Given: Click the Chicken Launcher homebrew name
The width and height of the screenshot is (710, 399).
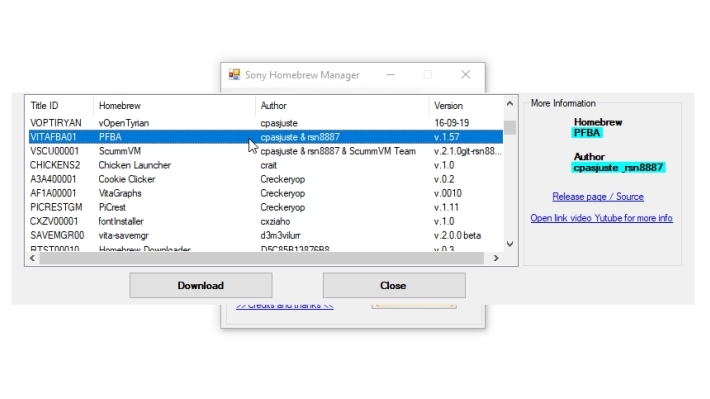Looking at the screenshot, I should [134, 165].
